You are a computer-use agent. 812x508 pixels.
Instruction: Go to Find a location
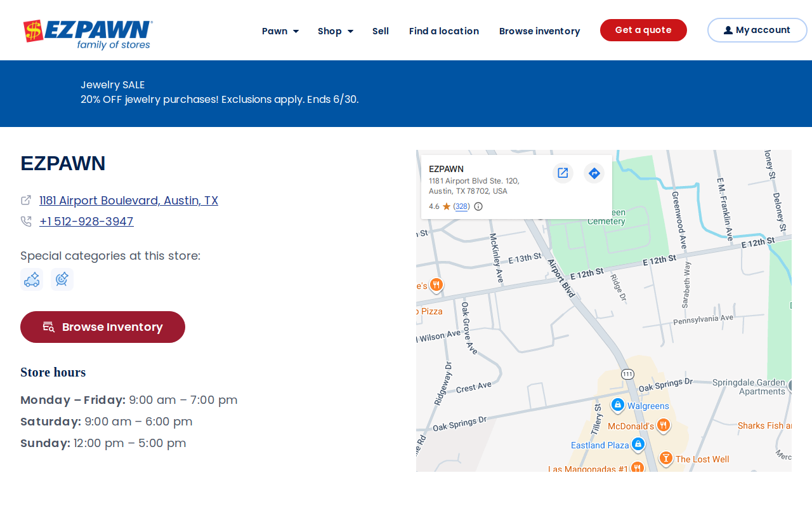(x=444, y=31)
